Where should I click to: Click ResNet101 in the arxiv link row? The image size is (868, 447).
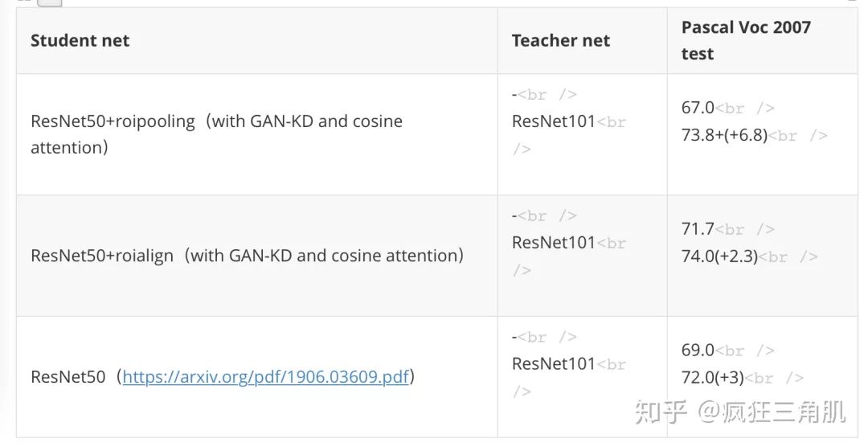[553, 363]
